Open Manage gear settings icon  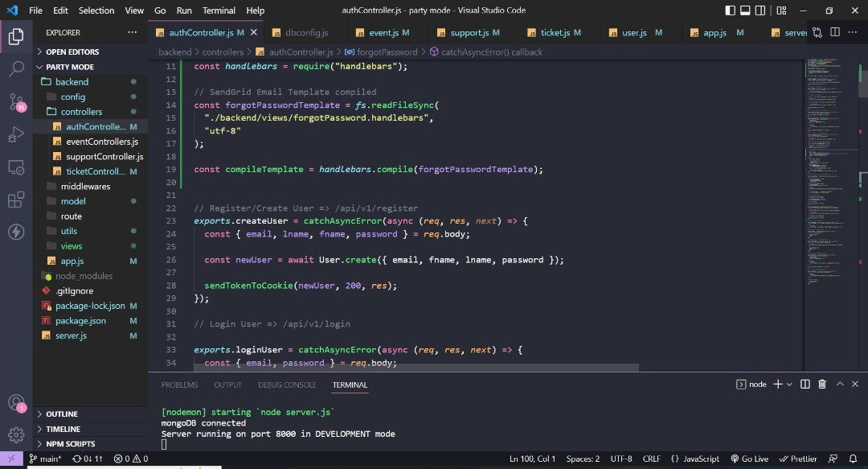pos(16,435)
